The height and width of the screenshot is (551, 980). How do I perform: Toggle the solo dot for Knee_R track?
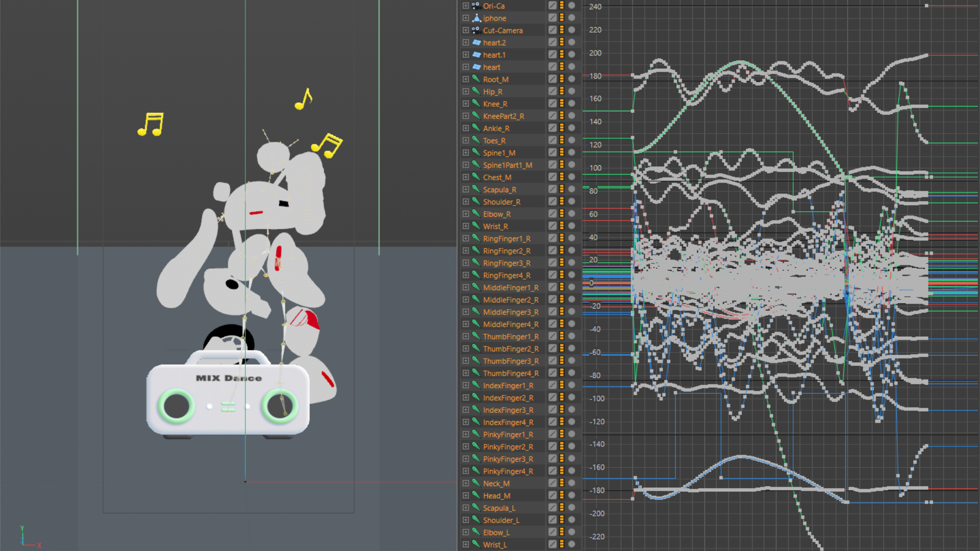(572, 104)
